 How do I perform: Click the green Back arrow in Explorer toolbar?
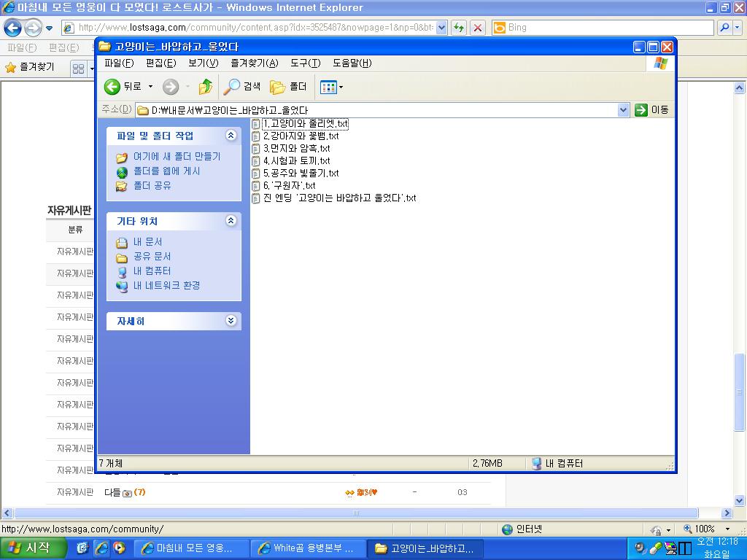point(112,87)
